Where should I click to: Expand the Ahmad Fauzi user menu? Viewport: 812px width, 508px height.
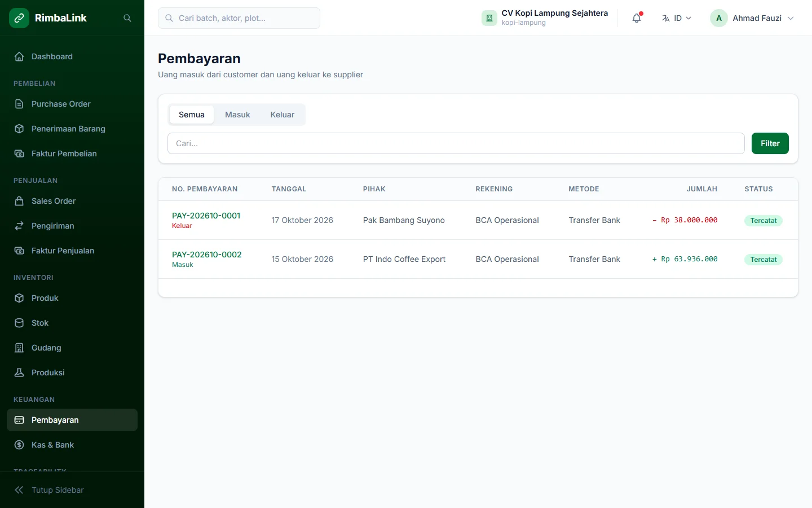pyautogui.click(x=752, y=18)
